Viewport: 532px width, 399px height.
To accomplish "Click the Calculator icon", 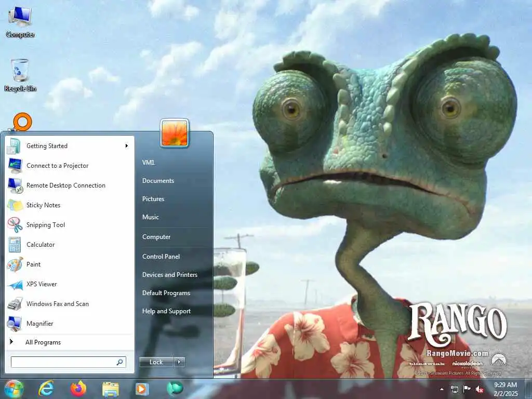I will [15, 245].
